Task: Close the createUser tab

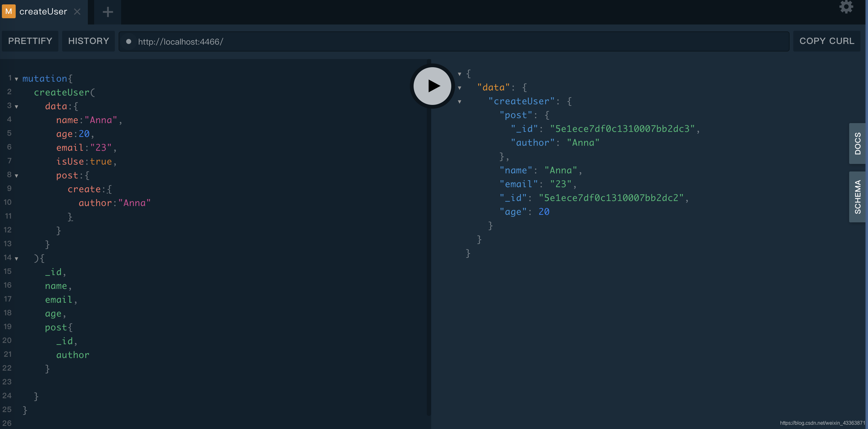Action: tap(77, 12)
